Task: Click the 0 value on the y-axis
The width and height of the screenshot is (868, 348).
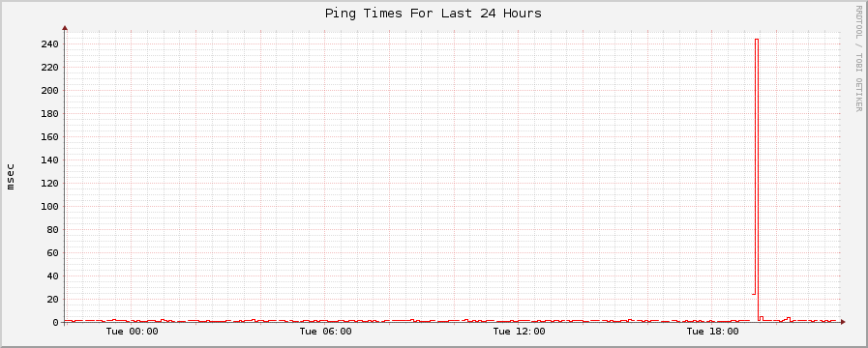Action: 56,323
